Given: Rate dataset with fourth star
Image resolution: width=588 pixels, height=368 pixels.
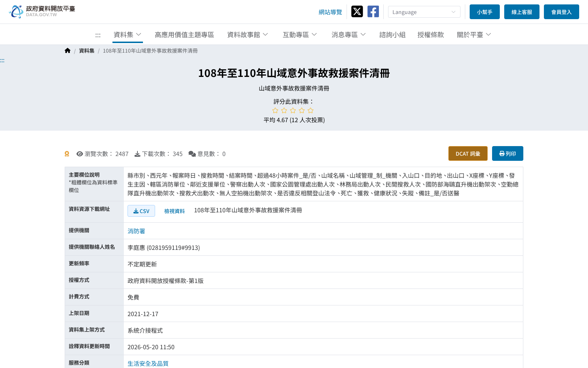Looking at the screenshot, I should pyautogui.click(x=302, y=110).
